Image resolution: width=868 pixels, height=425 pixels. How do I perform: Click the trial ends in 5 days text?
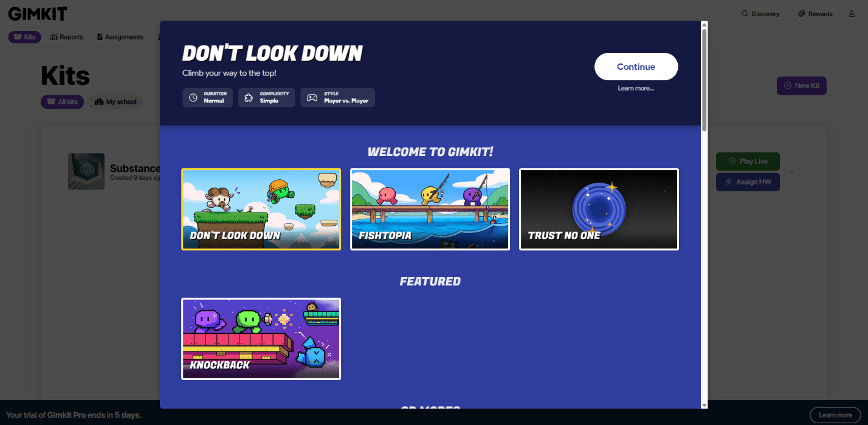pyautogui.click(x=74, y=415)
